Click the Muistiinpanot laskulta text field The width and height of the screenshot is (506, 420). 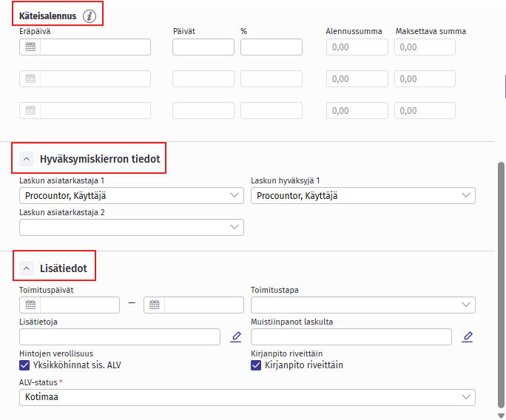tap(351, 337)
